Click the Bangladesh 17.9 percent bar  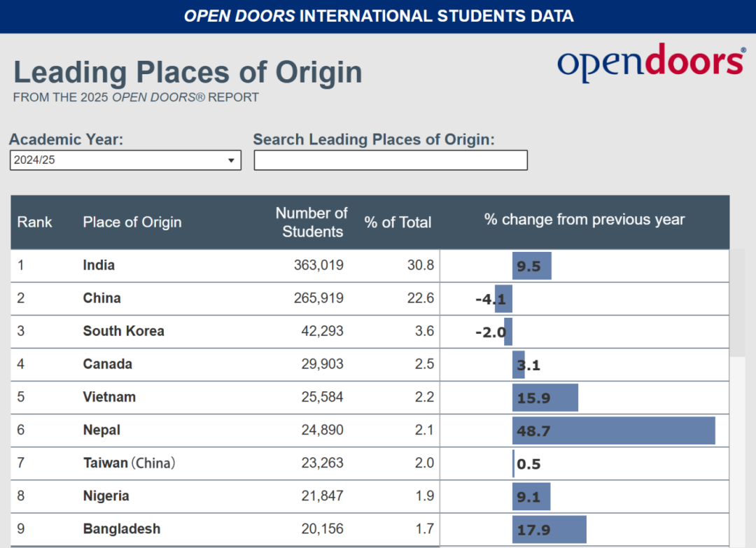point(549,529)
